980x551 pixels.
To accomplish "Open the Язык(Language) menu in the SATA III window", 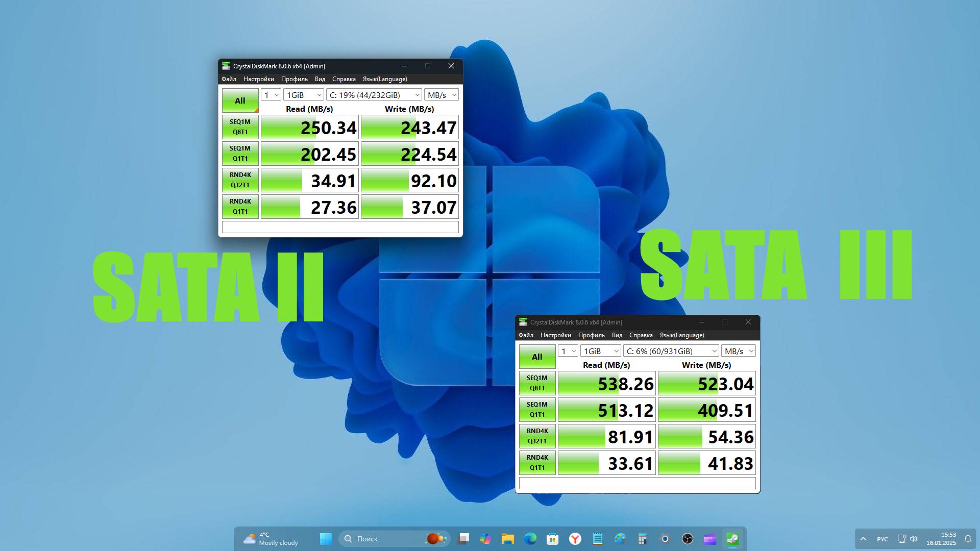I will (x=682, y=335).
